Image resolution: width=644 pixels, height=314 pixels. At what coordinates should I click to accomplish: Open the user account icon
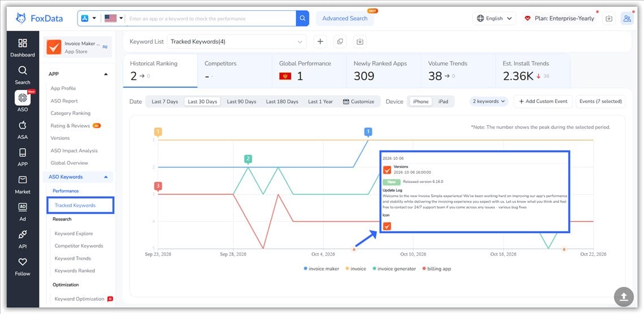pyautogui.click(x=626, y=18)
